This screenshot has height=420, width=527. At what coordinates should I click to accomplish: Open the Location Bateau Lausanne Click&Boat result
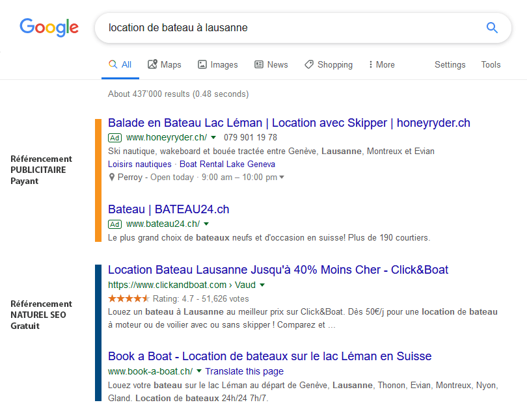coord(278,270)
